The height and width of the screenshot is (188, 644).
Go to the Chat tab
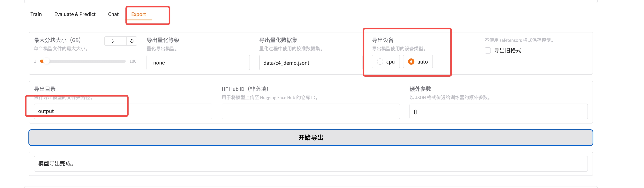(x=113, y=14)
